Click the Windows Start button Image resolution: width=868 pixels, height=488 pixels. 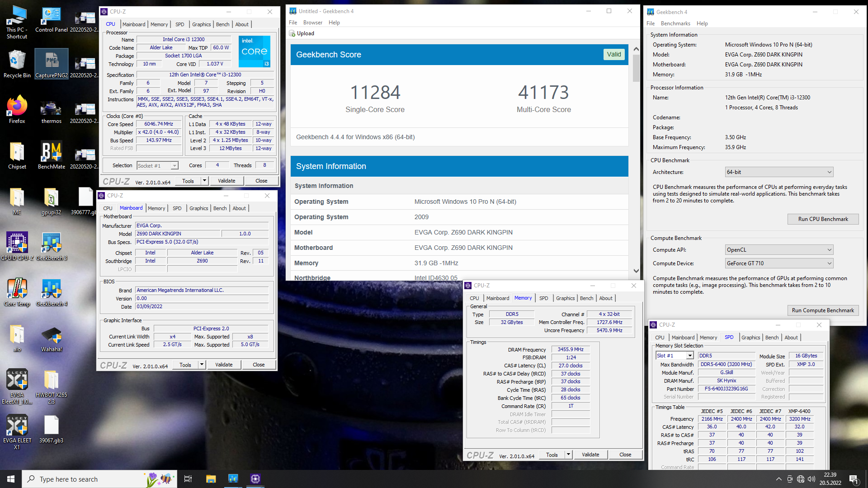click(11, 479)
